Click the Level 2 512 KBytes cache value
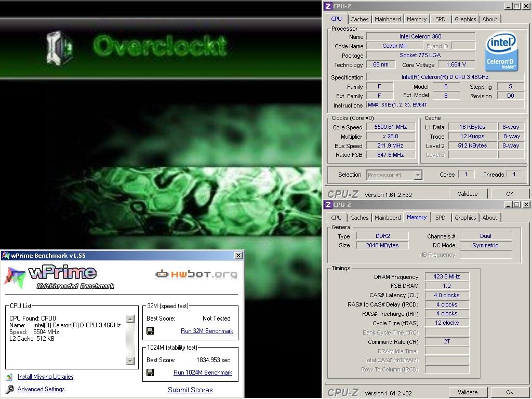Image resolution: width=532 pixels, height=399 pixels. tap(472, 145)
